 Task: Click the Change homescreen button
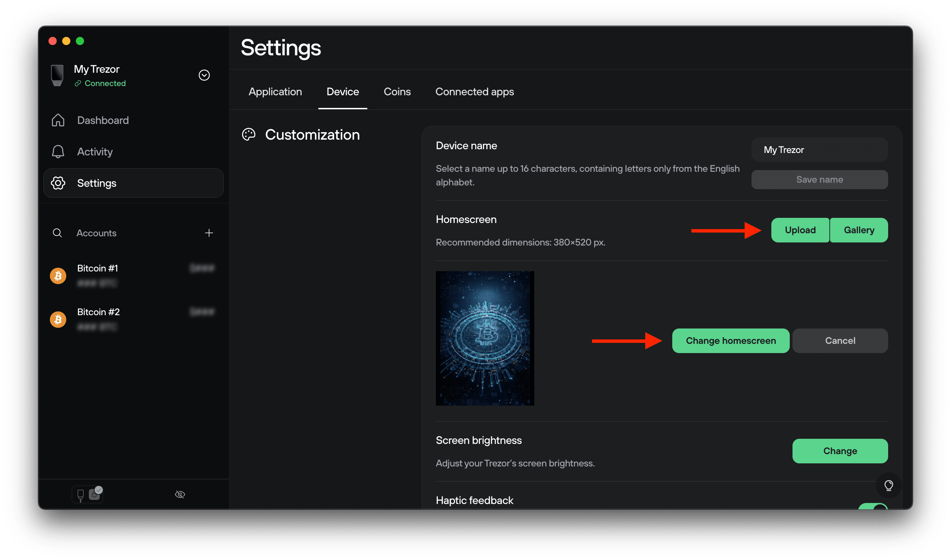(x=730, y=340)
